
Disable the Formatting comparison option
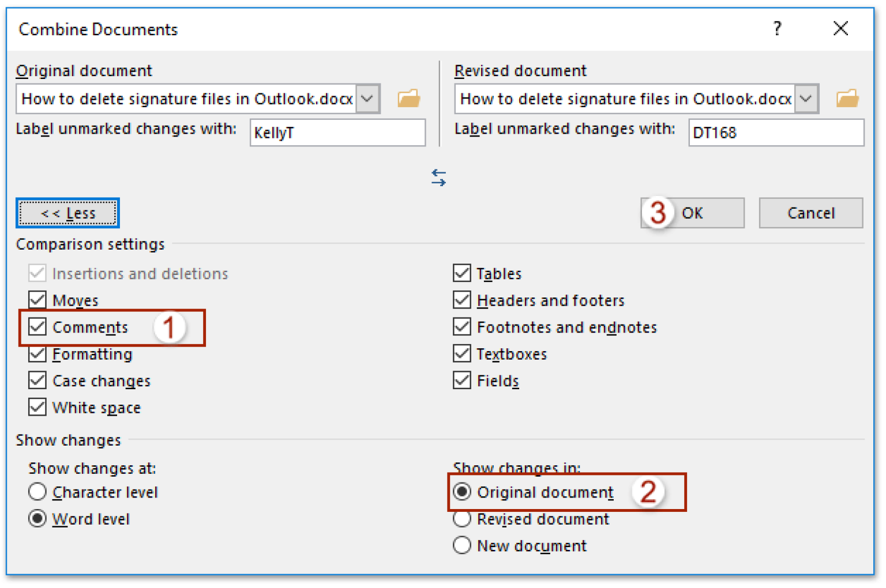coord(37,354)
